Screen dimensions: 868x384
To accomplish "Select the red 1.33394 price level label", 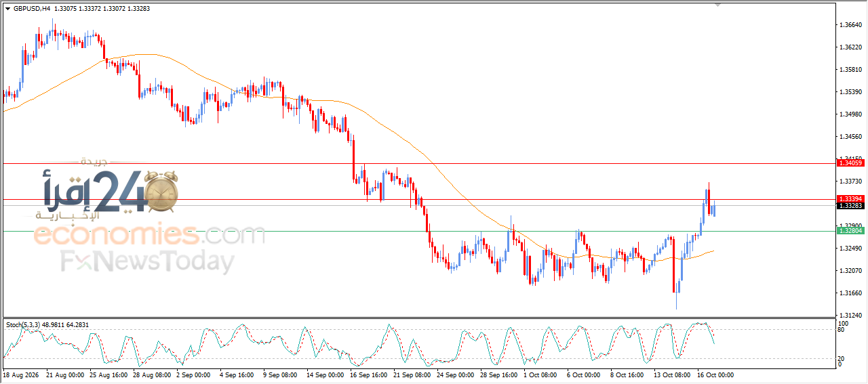I will pos(850,198).
